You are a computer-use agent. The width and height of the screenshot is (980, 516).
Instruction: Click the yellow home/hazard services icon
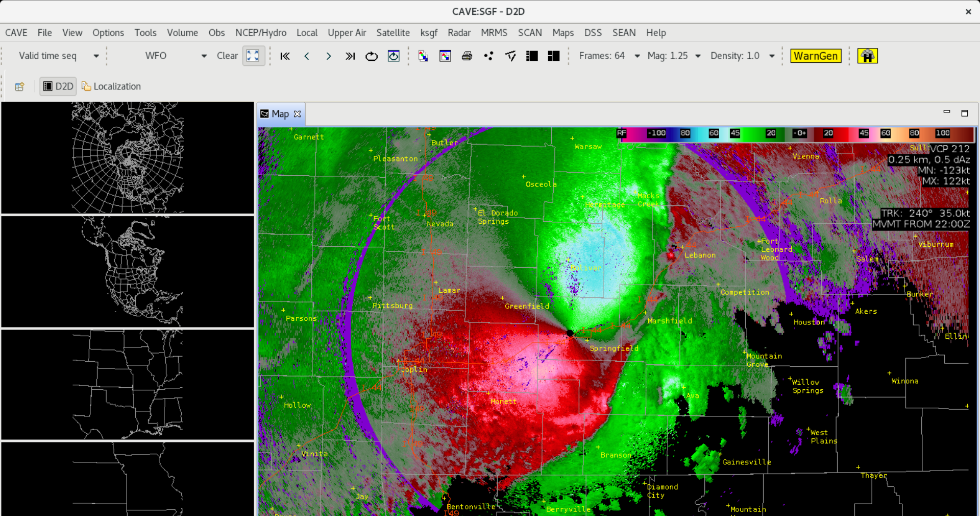[867, 56]
